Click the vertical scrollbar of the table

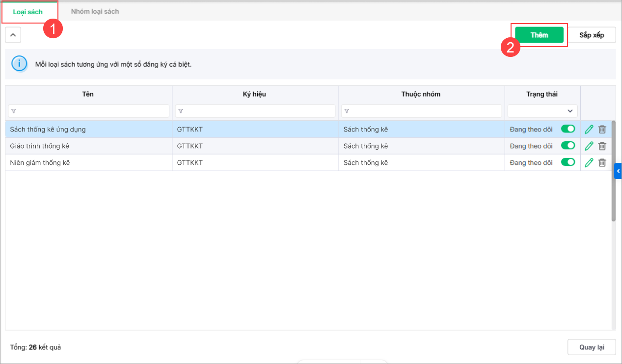614,172
